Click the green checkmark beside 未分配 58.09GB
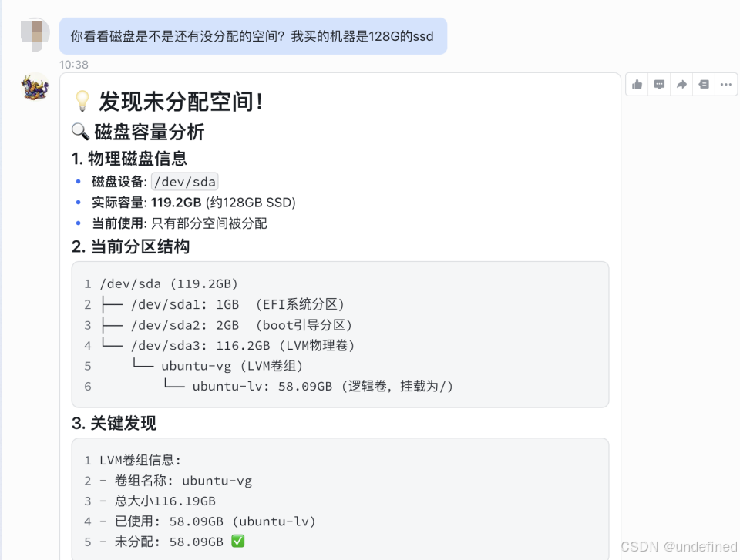The image size is (740, 560). [236, 542]
